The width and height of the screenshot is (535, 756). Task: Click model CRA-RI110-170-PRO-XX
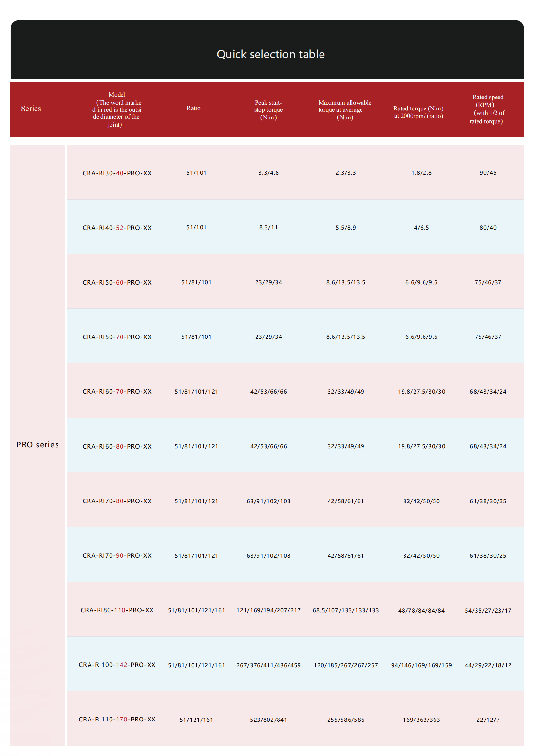[117, 719]
